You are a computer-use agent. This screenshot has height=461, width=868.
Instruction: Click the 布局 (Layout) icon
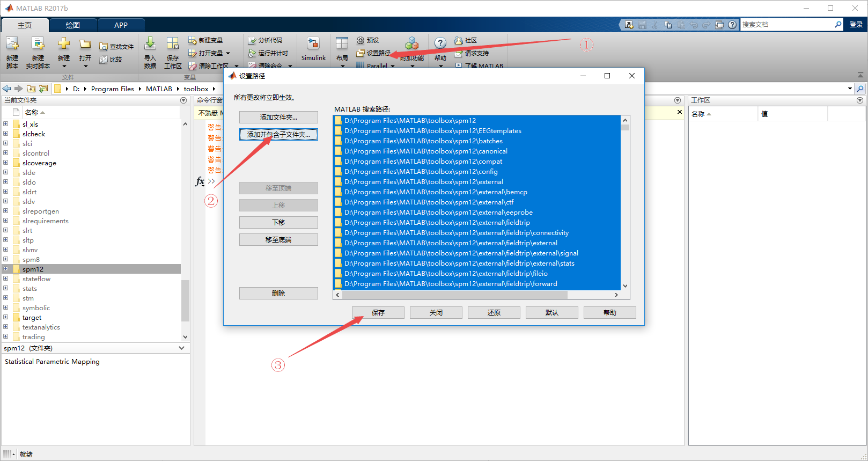click(x=342, y=43)
